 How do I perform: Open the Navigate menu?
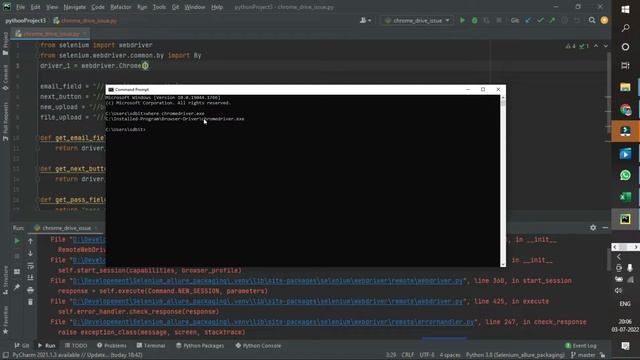pos(75,7)
